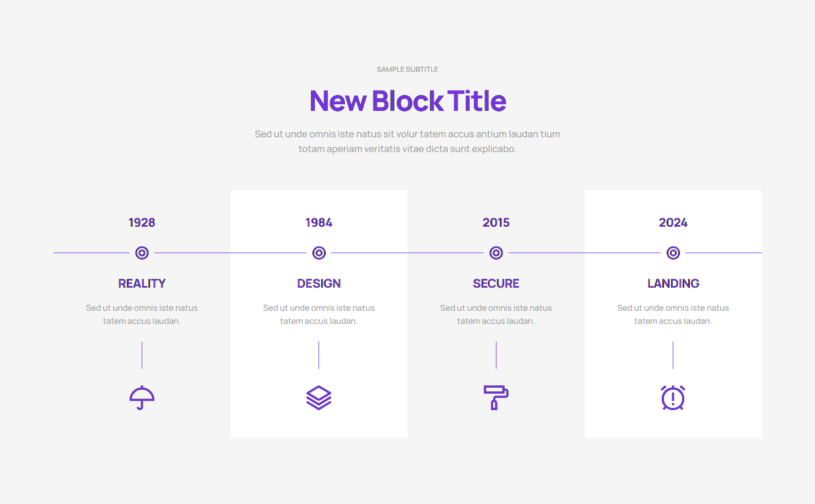Click the REALITY heading

click(x=142, y=283)
